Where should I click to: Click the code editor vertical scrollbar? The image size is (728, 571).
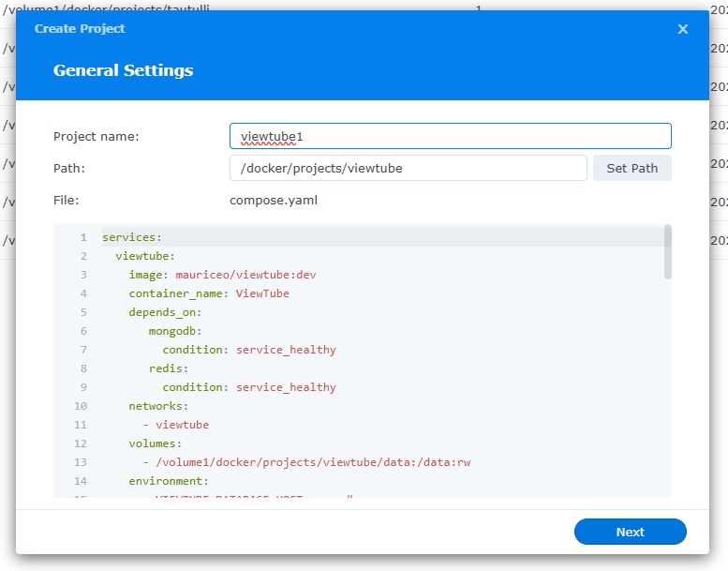(x=668, y=252)
